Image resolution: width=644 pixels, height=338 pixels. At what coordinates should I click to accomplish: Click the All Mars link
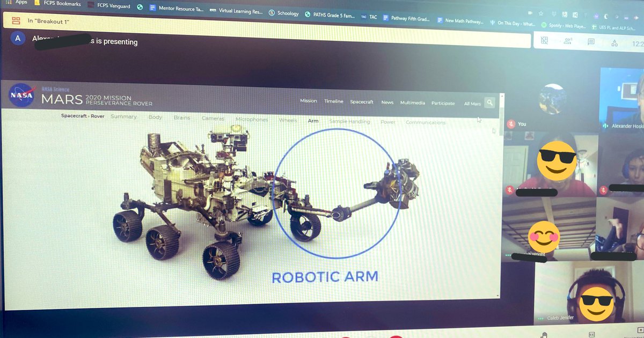point(472,104)
